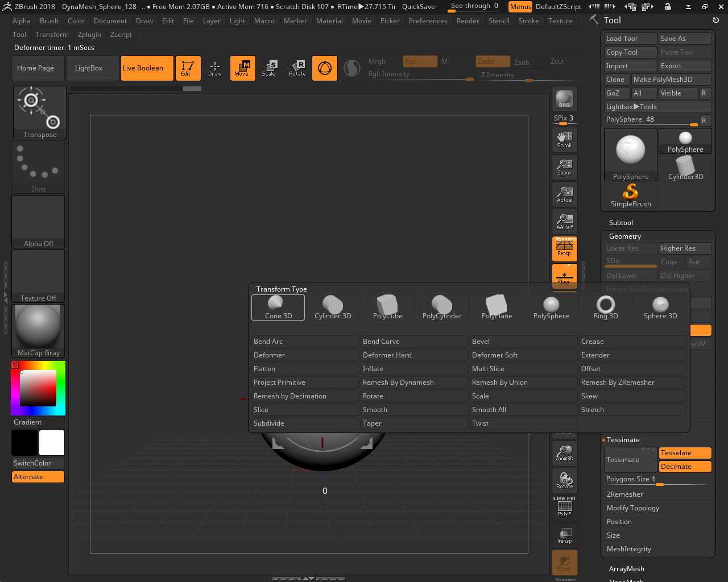This screenshot has width=728, height=582.
Task: Open the Zplugin menu
Action: (89, 35)
